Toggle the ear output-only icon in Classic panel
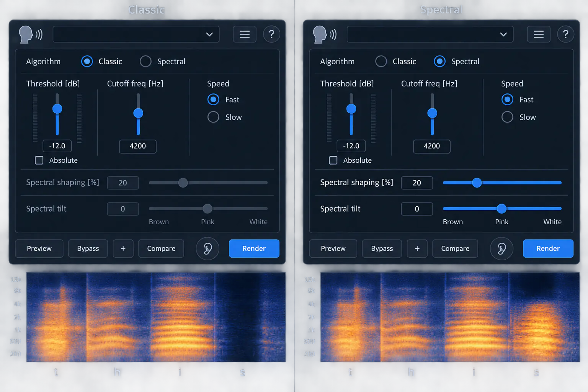The image size is (588, 392). point(207,249)
